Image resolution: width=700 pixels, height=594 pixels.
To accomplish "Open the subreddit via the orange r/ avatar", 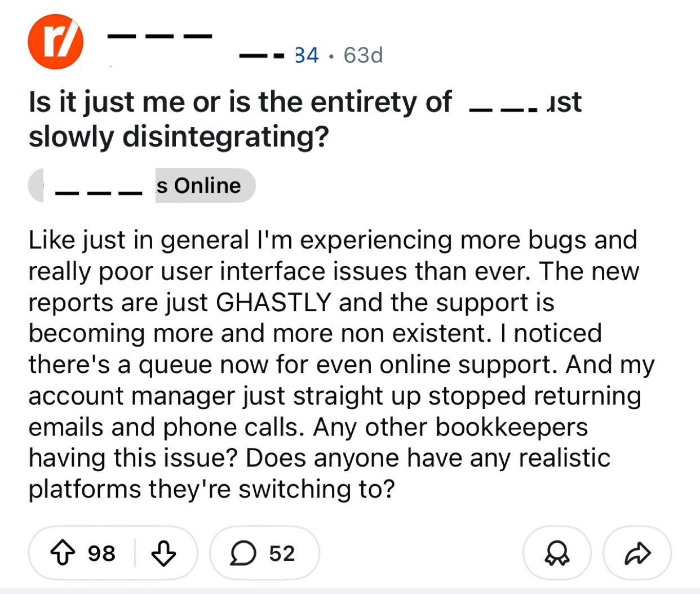I will [x=55, y=40].
